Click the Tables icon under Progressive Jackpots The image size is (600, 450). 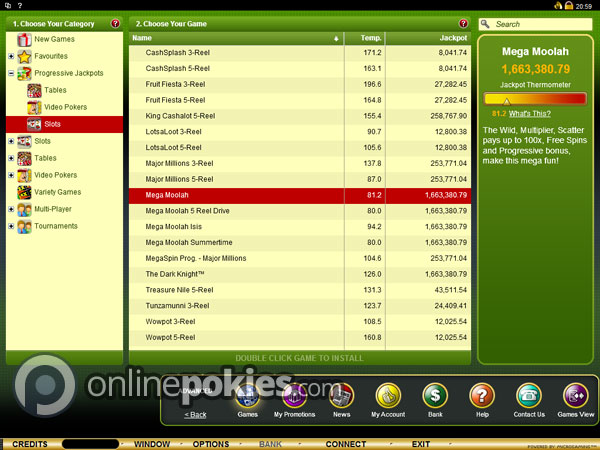(34, 90)
